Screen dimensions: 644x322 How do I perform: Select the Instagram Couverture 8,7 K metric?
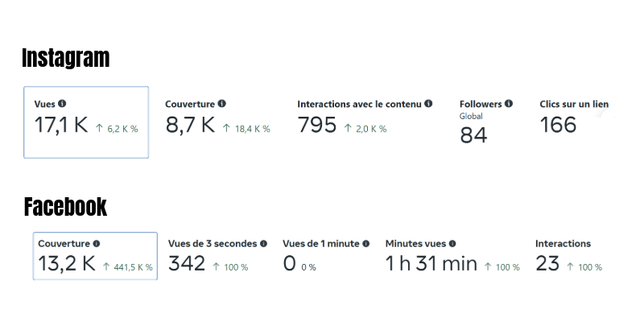click(217, 117)
